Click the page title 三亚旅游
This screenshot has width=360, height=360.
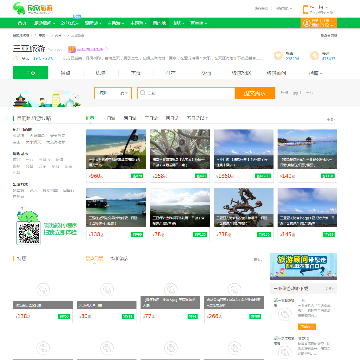tap(29, 49)
